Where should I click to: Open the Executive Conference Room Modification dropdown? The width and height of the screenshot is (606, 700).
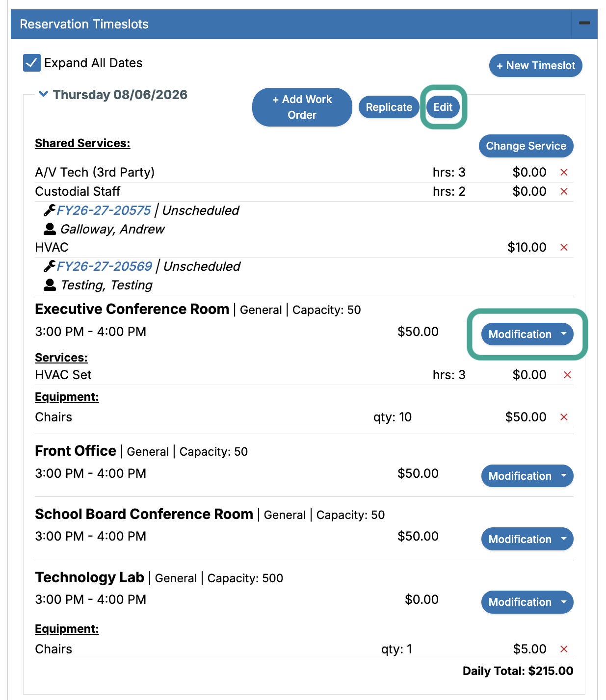[527, 334]
